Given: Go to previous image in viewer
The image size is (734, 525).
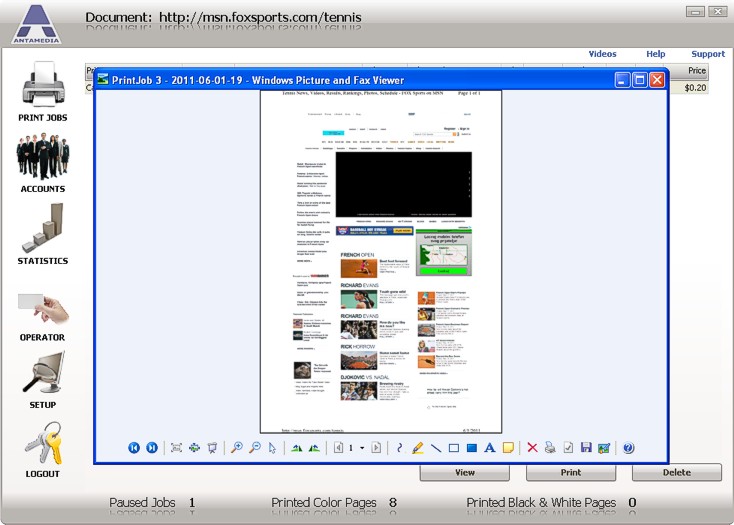Looking at the screenshot, I should [134, 448].
